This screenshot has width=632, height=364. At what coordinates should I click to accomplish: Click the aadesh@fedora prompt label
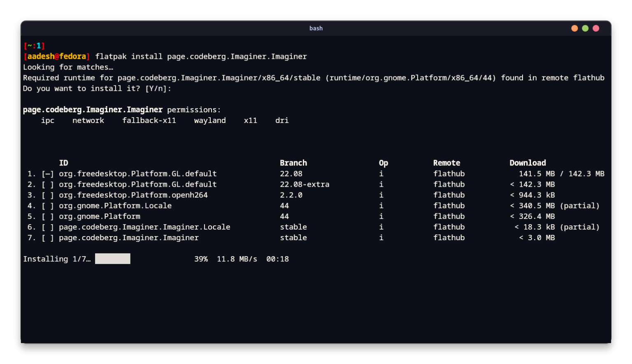point(57,56)
